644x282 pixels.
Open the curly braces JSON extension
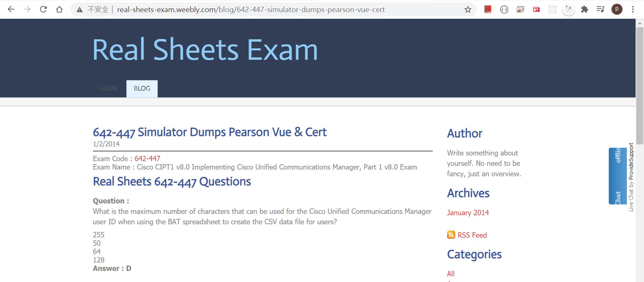pyautogui.click(x=504, y=9)
